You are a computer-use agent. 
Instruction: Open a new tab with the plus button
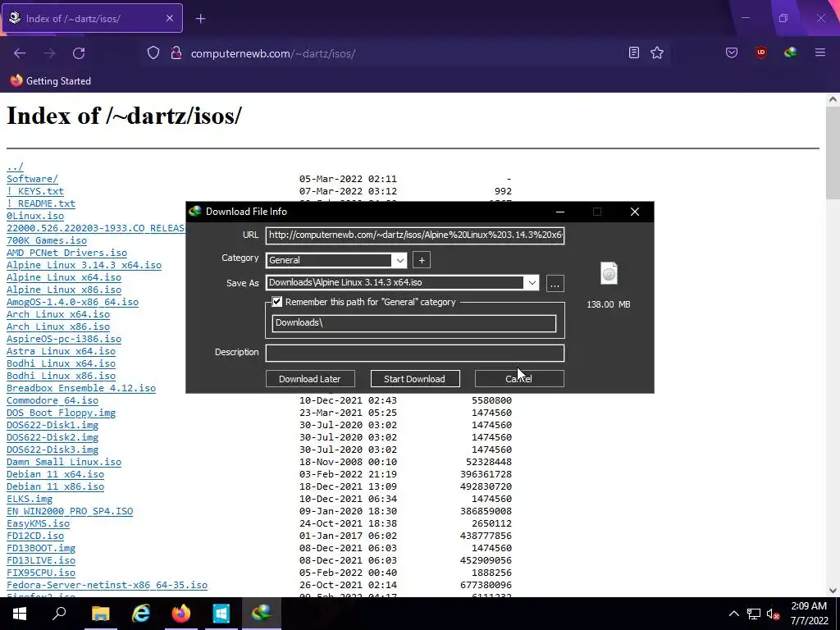(200, 19)
